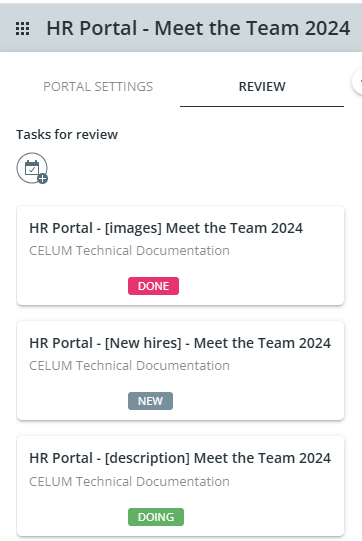The image size is (362, 541).
Task: Click the header title HR Portal - Meet the Team 2024
Action: (x=198, y=28)
